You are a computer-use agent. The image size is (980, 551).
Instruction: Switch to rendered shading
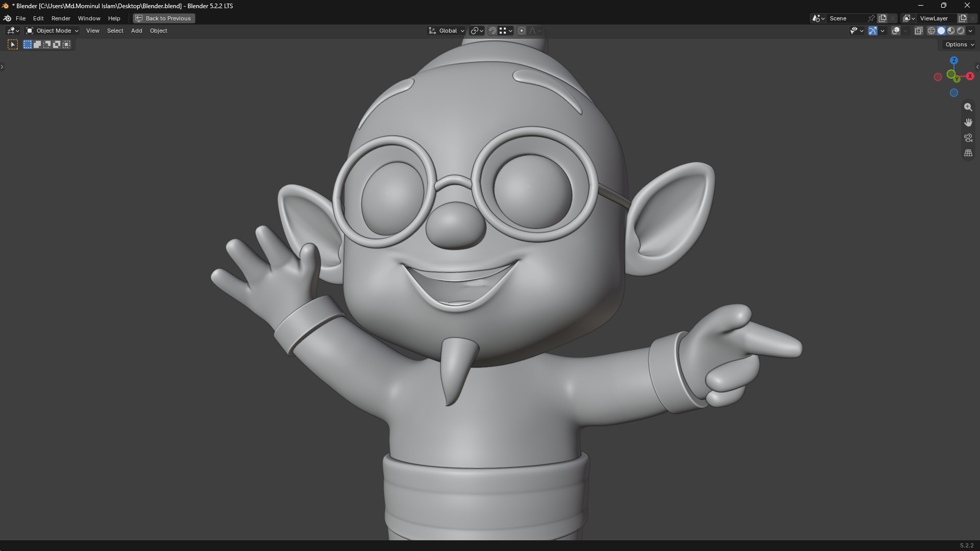pos(961,31)
